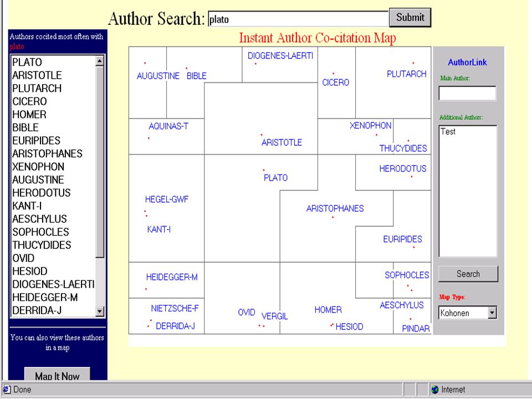Image resolution: width=532 pixels, height=399 pixels.
Task: Click AESCHYLUS label on the map
Action: 402,305
